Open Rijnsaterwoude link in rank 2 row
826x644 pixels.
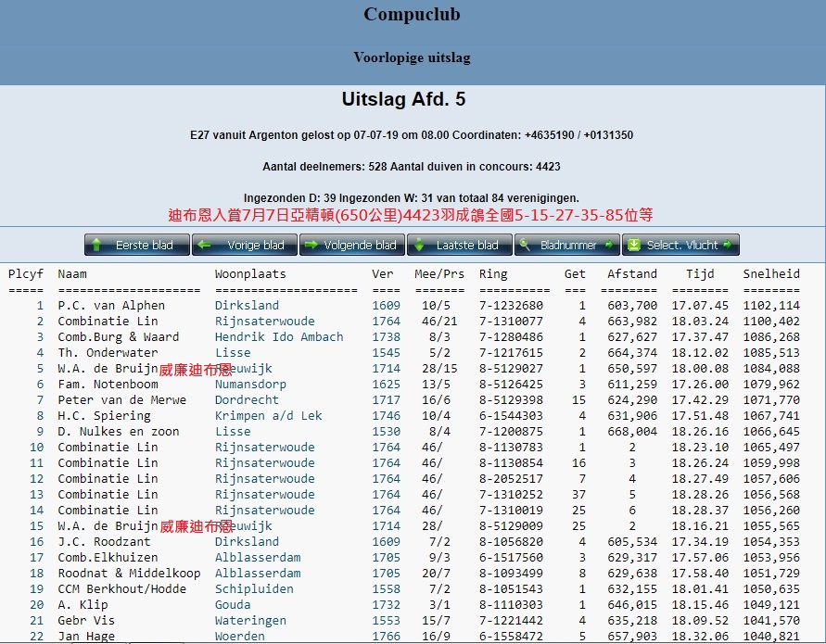(x=264, y=322)
